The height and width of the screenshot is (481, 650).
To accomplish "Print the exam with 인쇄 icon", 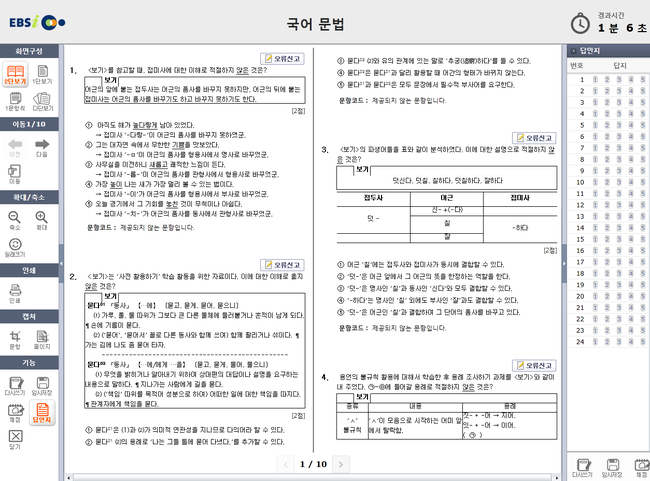I will [15, 294].
